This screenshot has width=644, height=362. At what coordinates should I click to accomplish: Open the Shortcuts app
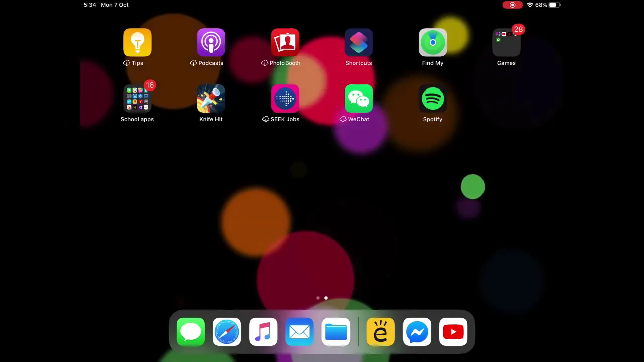[359, 43]
